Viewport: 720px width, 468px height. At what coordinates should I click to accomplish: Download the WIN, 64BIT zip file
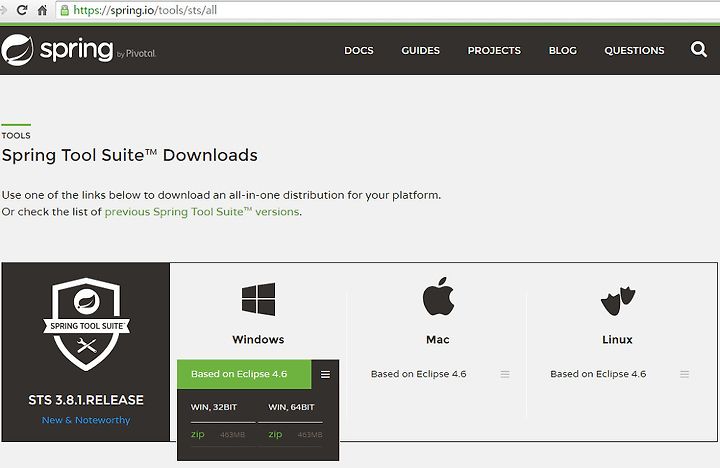click(x=275, y=434)
